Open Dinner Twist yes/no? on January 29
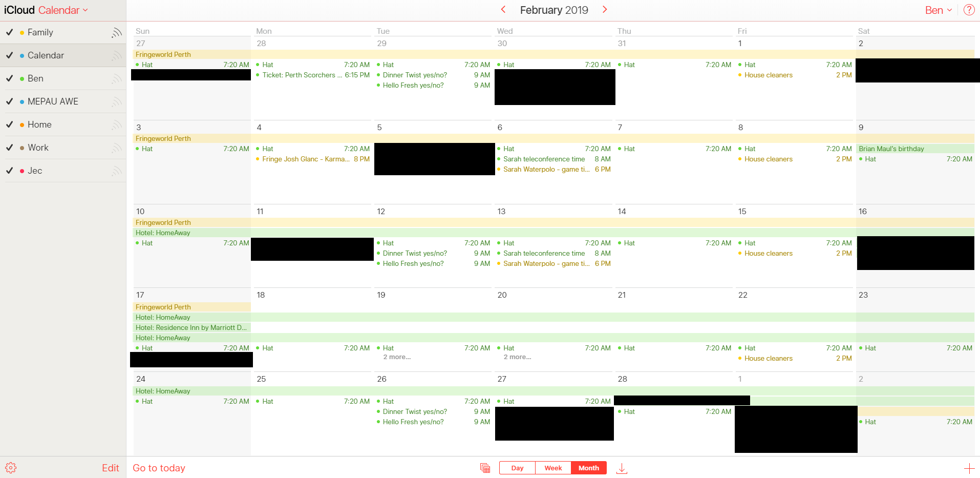This screenshot has height=478, width=980. point(433,75)
